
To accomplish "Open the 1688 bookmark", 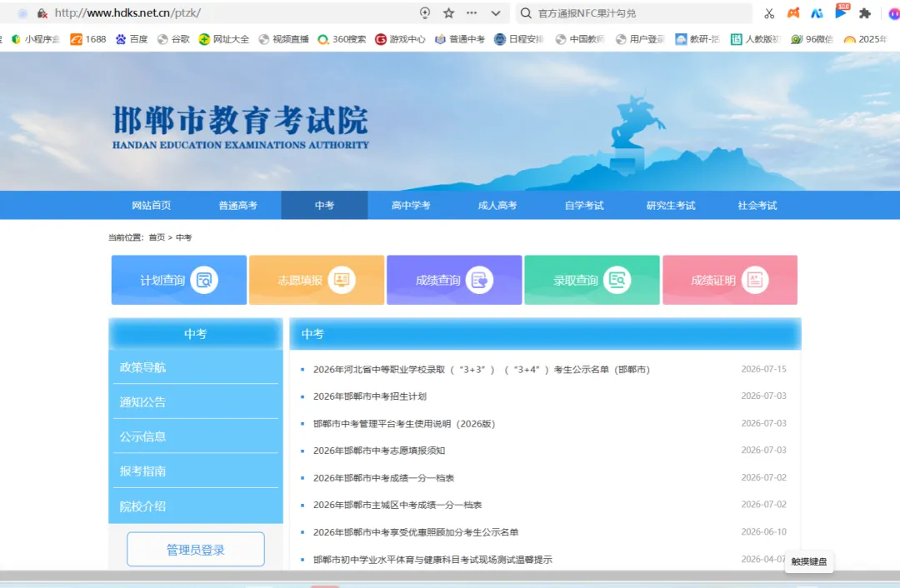I will pos(88,39).
